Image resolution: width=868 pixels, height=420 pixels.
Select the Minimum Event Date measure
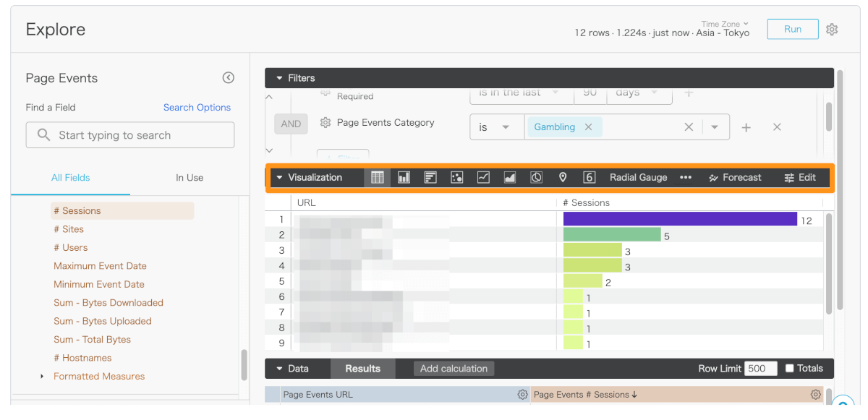[x=99, y=285]
